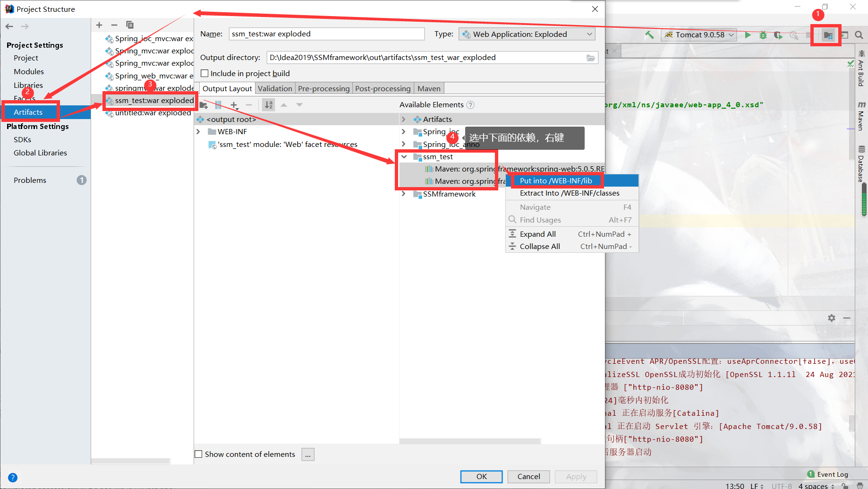
Task: Toggle Include in project build checkbox
Action: 204,73
